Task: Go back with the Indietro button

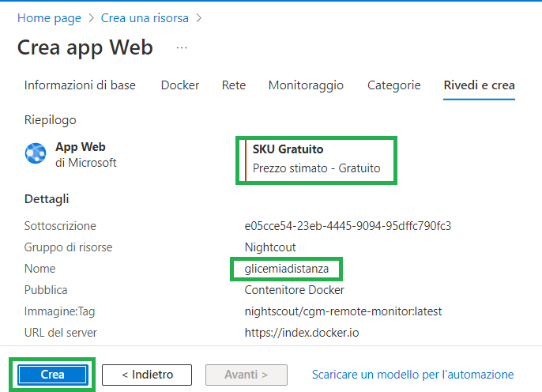Action: tap(147, 375)
